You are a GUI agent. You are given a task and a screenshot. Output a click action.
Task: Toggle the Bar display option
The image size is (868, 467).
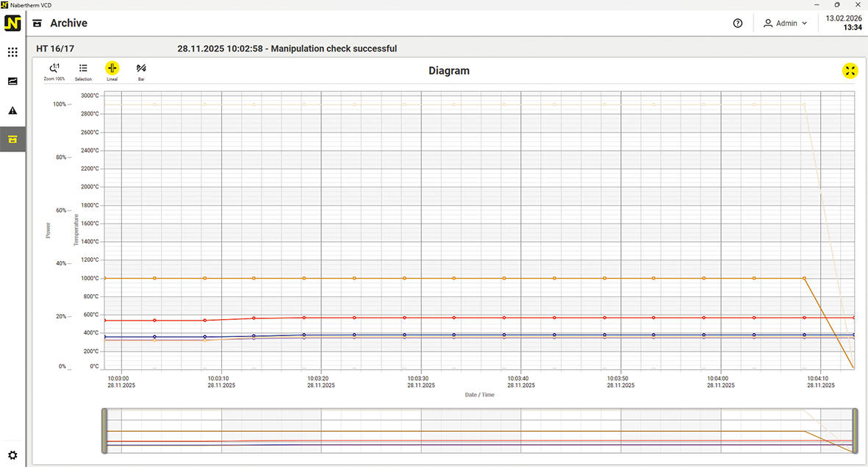[141, 68]
